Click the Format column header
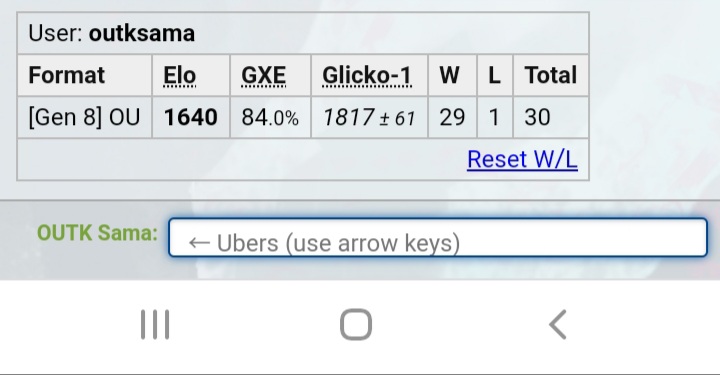720x375 pixels. (x=67, y=75)
